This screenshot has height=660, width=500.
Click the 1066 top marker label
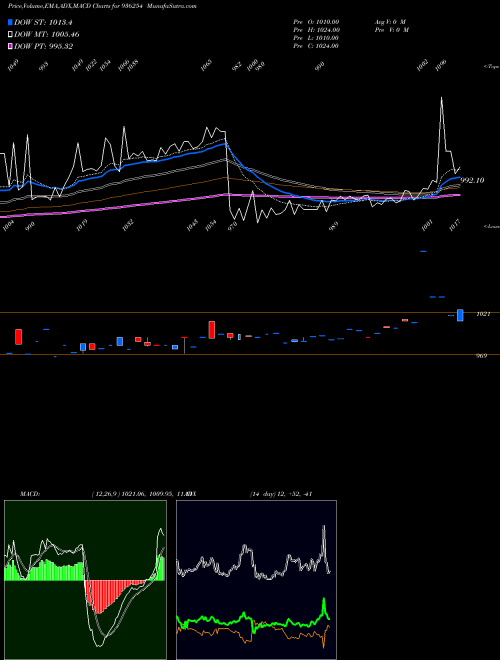point(123,65)
